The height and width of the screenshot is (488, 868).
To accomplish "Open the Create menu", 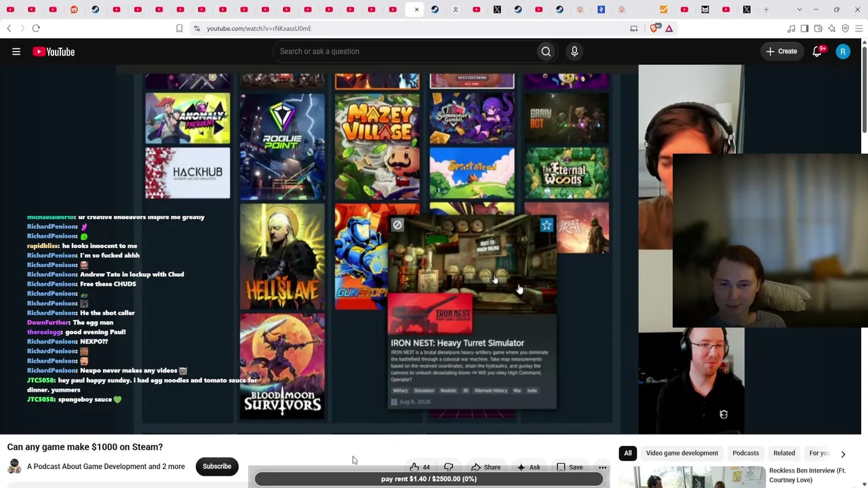I will click(782, 52).
